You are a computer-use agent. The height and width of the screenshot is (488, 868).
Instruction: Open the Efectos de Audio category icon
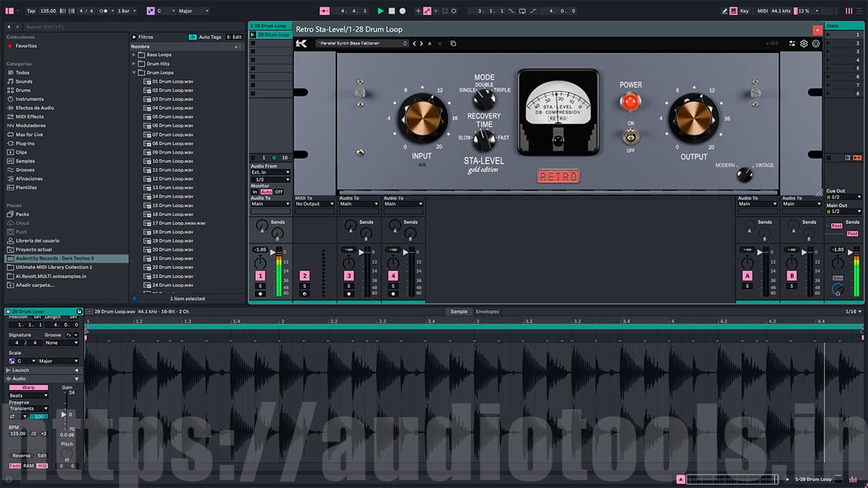10,108
